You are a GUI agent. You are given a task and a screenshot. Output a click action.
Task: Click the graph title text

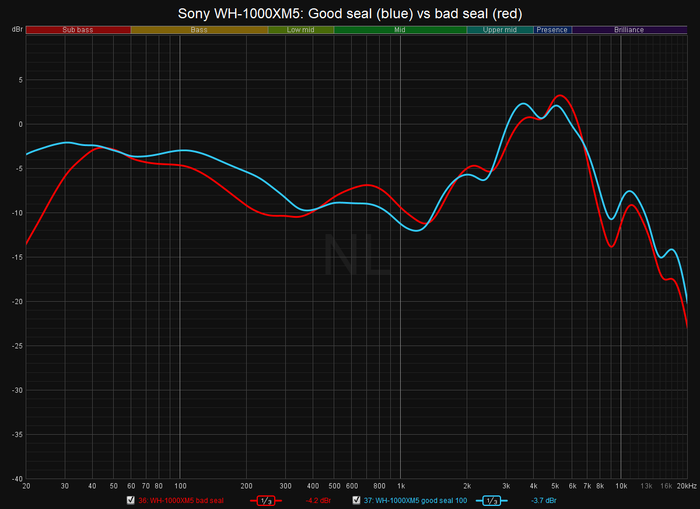[x=350, y=14]
